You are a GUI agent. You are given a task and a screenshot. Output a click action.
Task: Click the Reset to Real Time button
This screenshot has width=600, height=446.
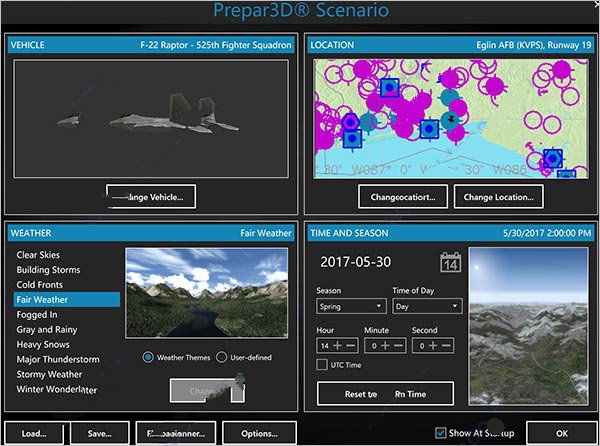pos(385,394)
